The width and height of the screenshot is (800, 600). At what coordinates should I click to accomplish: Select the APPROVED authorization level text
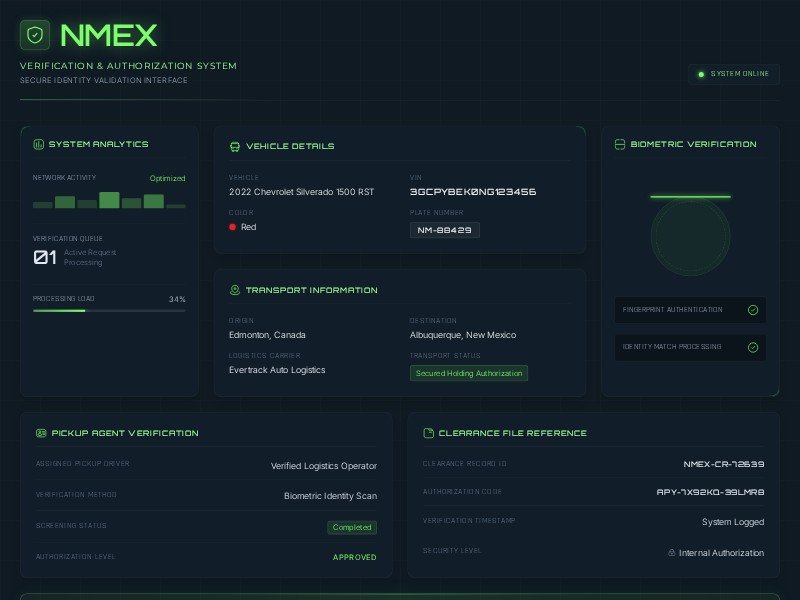click(x=354, y=557)
